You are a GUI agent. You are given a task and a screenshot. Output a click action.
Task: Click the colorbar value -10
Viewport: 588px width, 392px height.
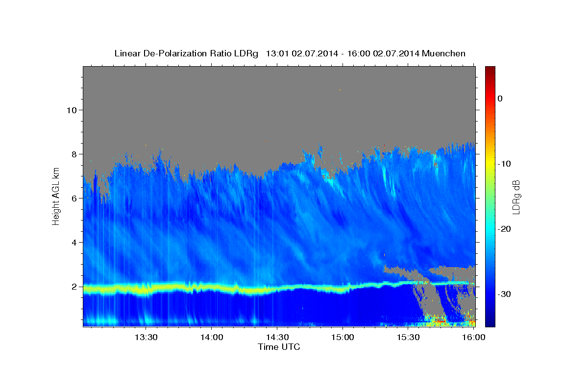tap(504, 164)
